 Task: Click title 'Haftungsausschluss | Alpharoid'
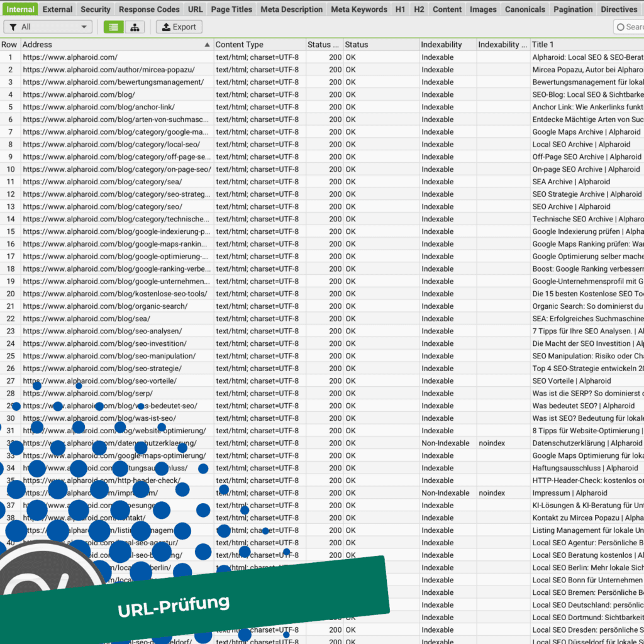tap(585, 468)
